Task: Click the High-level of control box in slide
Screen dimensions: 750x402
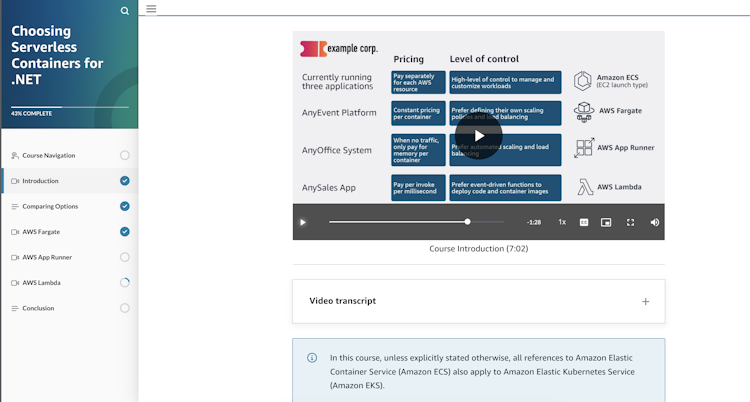Action: tap(505, 82)
